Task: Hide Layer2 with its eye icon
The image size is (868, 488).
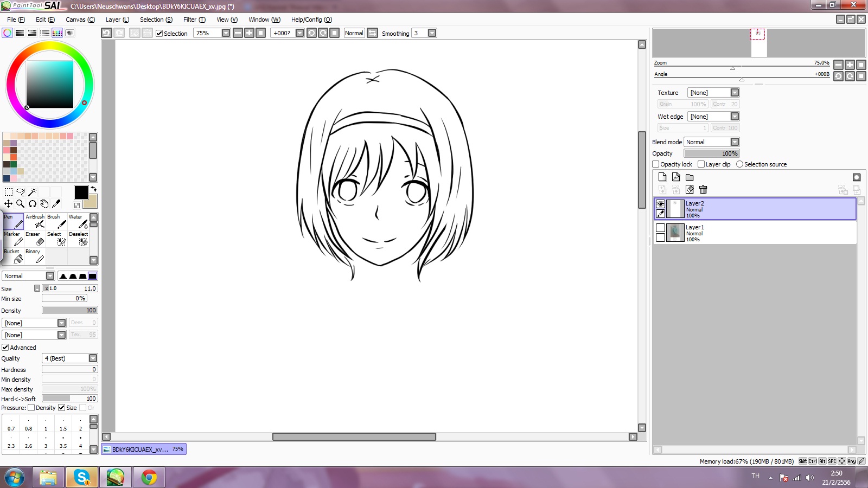Action: [660, 204]
